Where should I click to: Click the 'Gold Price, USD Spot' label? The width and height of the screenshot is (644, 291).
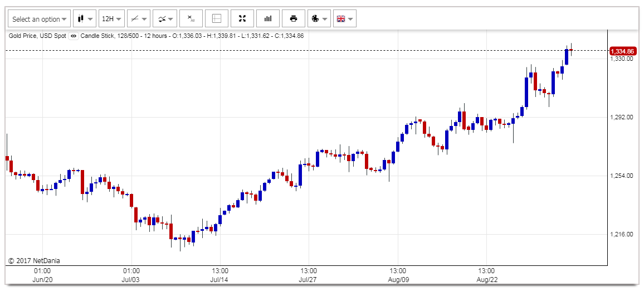click(x=37, y=36)
